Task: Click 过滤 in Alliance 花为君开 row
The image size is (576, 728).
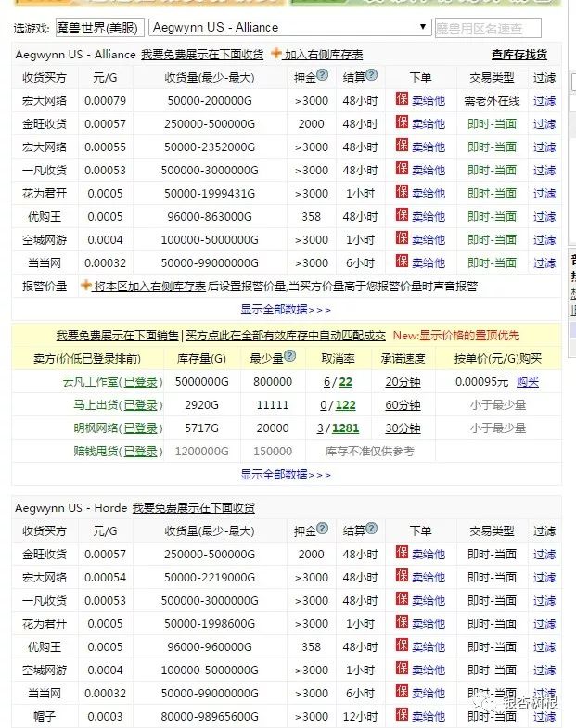Action: pos(544,194)
